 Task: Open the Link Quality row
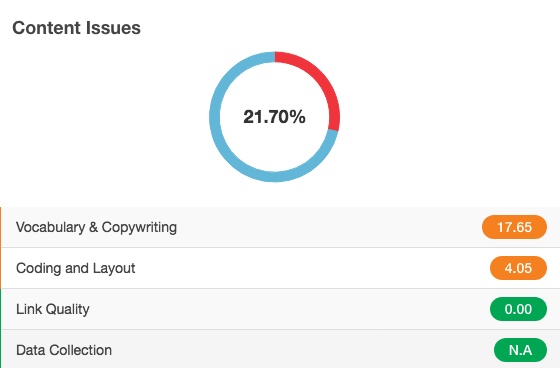pos(280,309)
